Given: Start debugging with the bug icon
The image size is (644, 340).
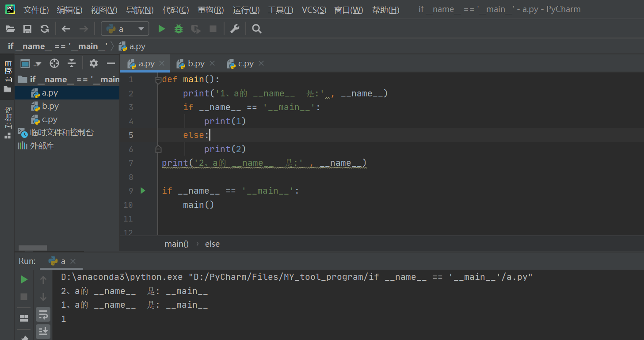Looking at the screenshot, I should (x=179, y=29).
